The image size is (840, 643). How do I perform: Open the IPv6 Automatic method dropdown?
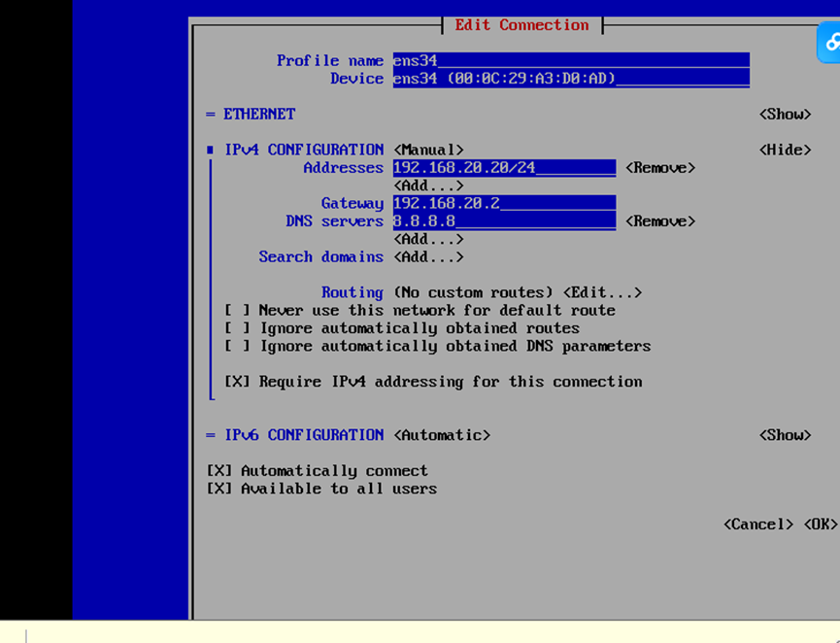tap(442, 435)
